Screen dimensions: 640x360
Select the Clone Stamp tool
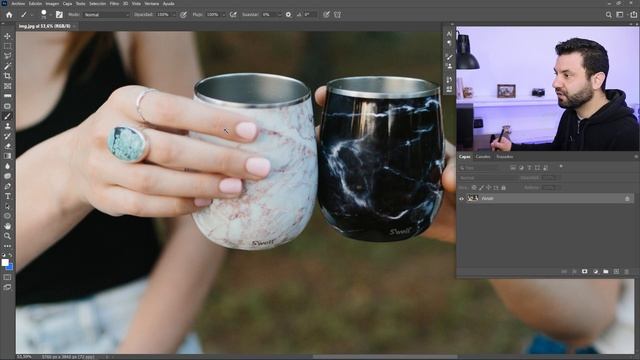(7, 126)
